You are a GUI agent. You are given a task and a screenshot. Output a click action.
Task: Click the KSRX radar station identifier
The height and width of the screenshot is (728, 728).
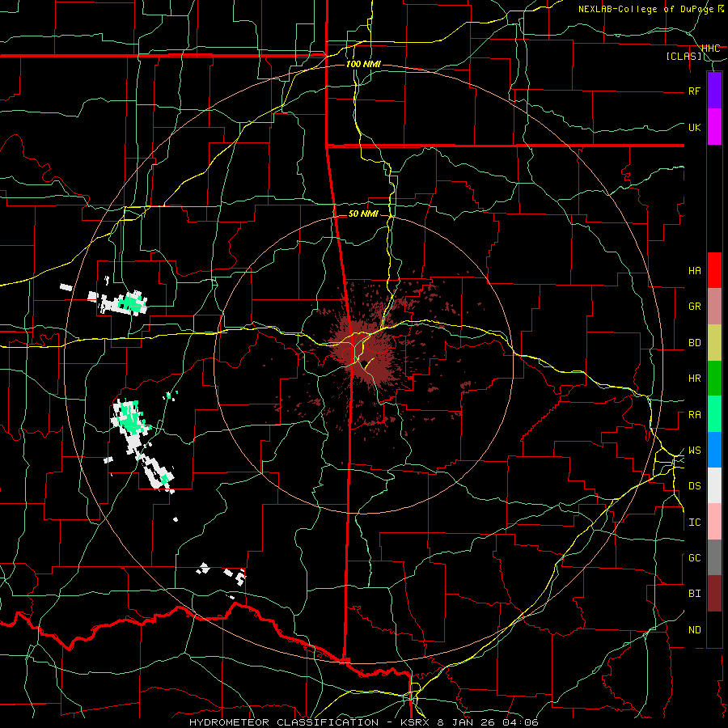pos(416,722)
